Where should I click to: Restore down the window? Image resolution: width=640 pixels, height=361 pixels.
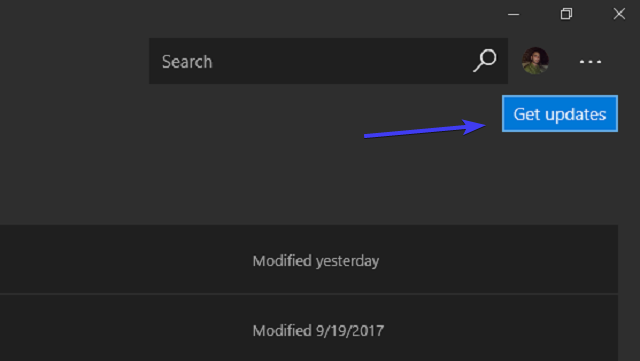pyautogui.click(x=566, y=14)
